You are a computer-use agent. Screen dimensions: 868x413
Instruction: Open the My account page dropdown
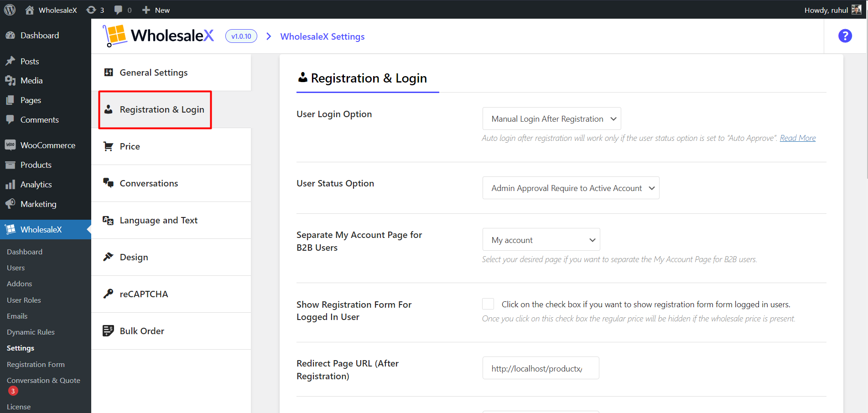541,239
